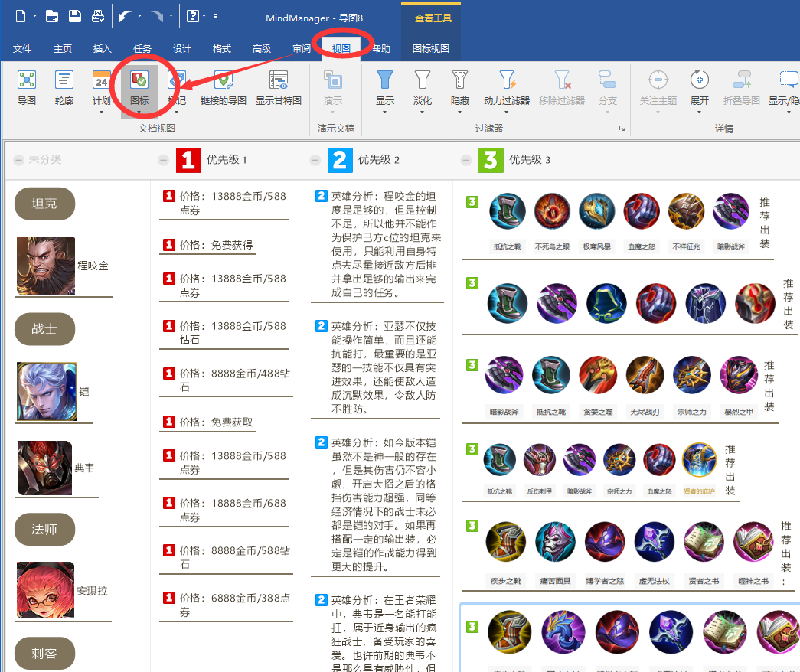The width and height of the screenshot is (800, 672).
Task: Select the 安琪拉 hero portrait
Action: pyautogui.click(x=45, y=590)
